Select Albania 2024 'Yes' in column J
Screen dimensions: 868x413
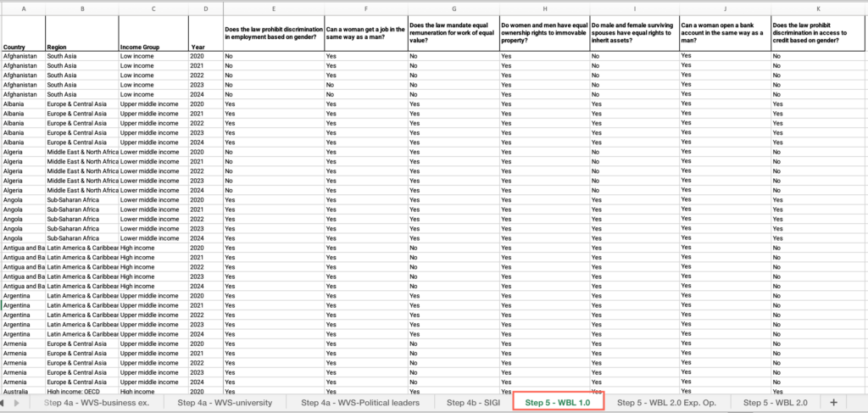[726, 142]
